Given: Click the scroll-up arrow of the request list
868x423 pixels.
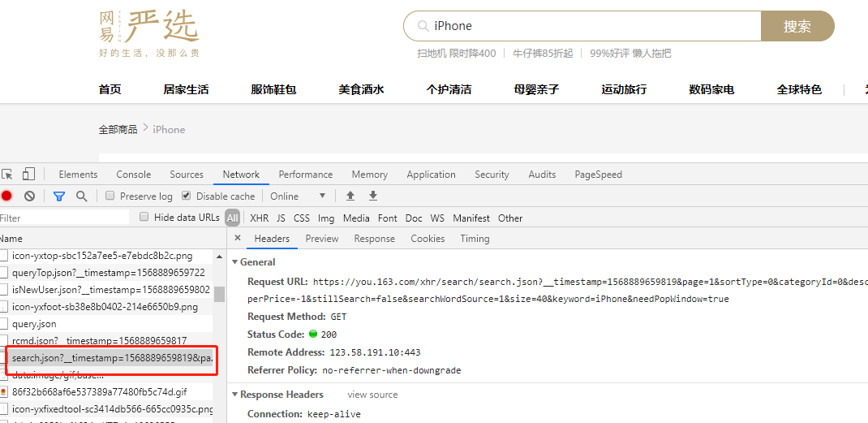Looking at the screenshot, I should (220, 257).
